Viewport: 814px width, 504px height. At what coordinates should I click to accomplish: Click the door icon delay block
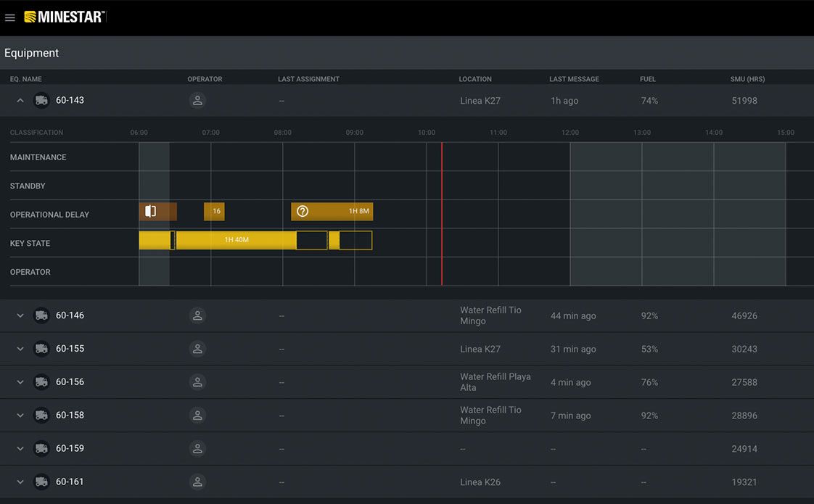pos(151,211)
